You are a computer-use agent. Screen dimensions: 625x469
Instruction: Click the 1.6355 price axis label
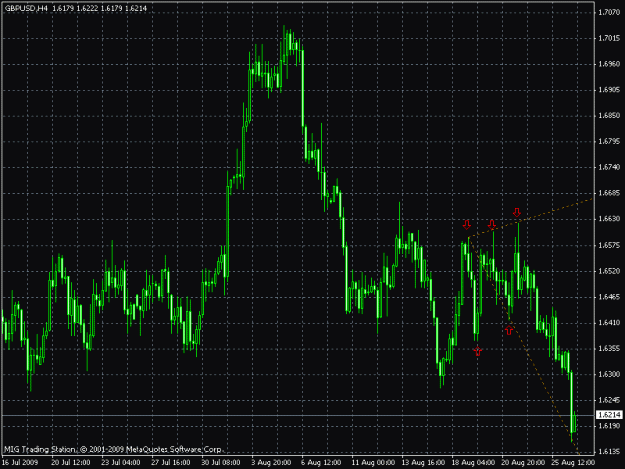609,348
